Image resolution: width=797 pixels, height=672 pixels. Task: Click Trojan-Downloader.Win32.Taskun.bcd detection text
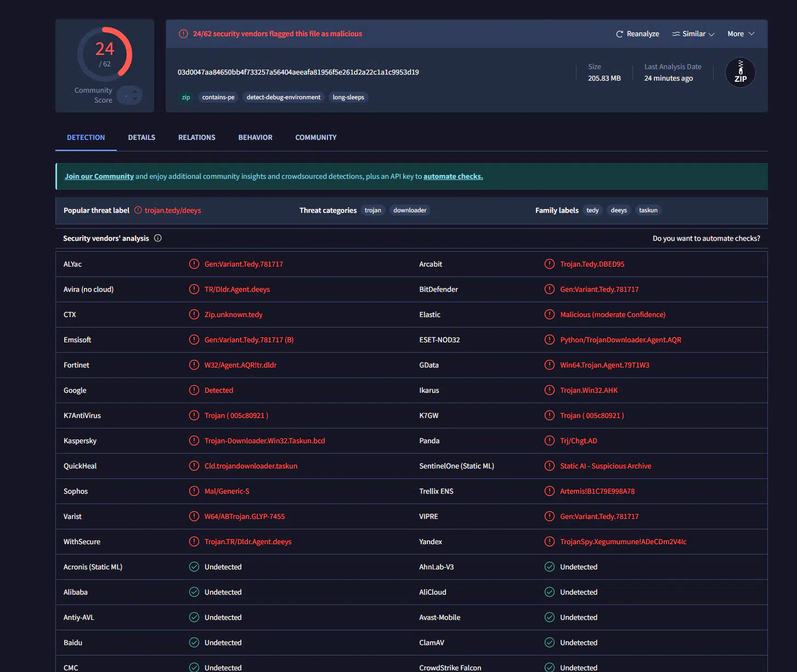coord(264,441)
